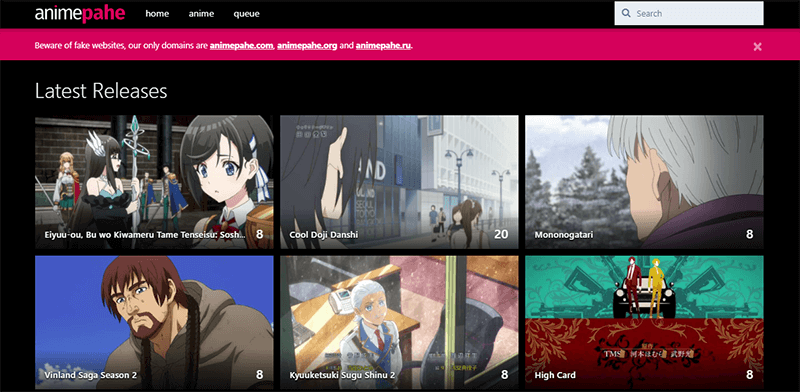Open the Kyuuketsuki Sugu Shinu 2 thumbnail
800x392 pixels.
tap(399, 323)
